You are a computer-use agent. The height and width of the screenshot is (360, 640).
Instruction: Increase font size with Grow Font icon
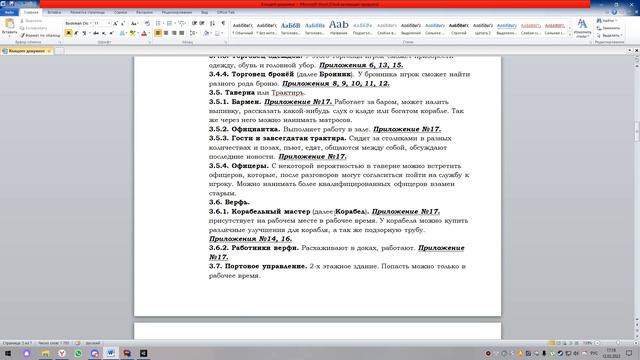(116, 24)
